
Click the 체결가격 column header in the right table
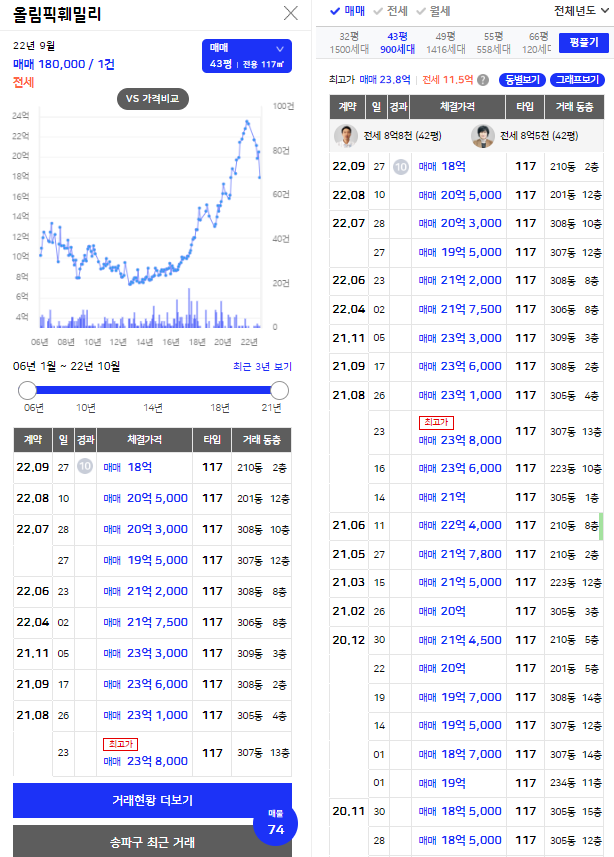[457, 107]
